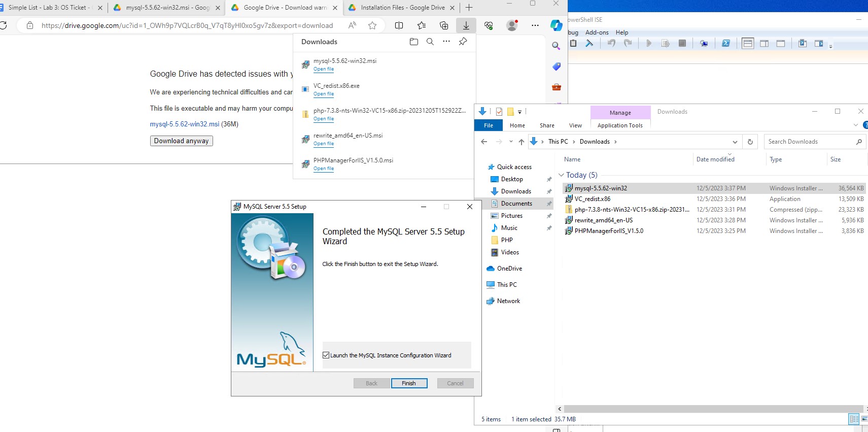The width and height of the screenshot is (868, 432).
Task: Go up one folder in Explorer
Action: tap(521, 142)
